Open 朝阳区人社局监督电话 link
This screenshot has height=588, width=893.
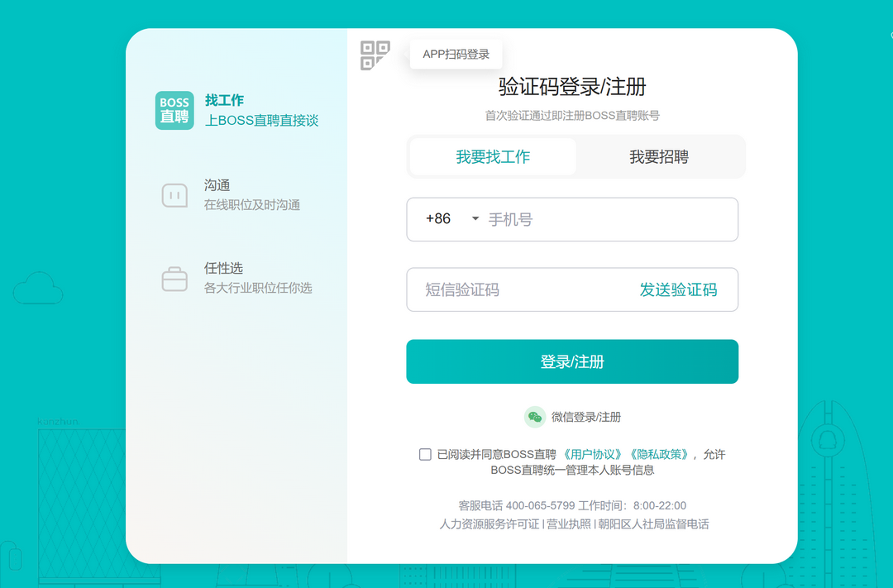653,524
